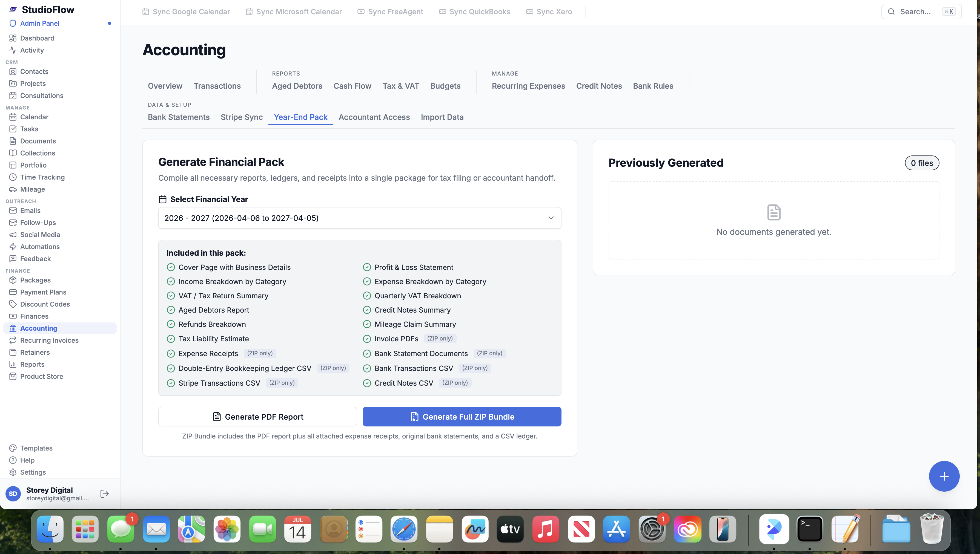Open Finder from the Dock
The height and width of the screenshot is (554, 980).
tap(50, 529)
